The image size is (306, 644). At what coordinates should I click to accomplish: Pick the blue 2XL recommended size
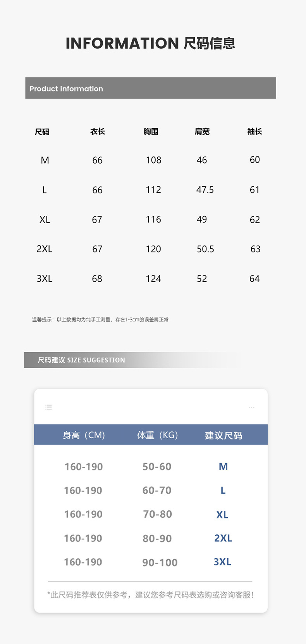[223, 538]
